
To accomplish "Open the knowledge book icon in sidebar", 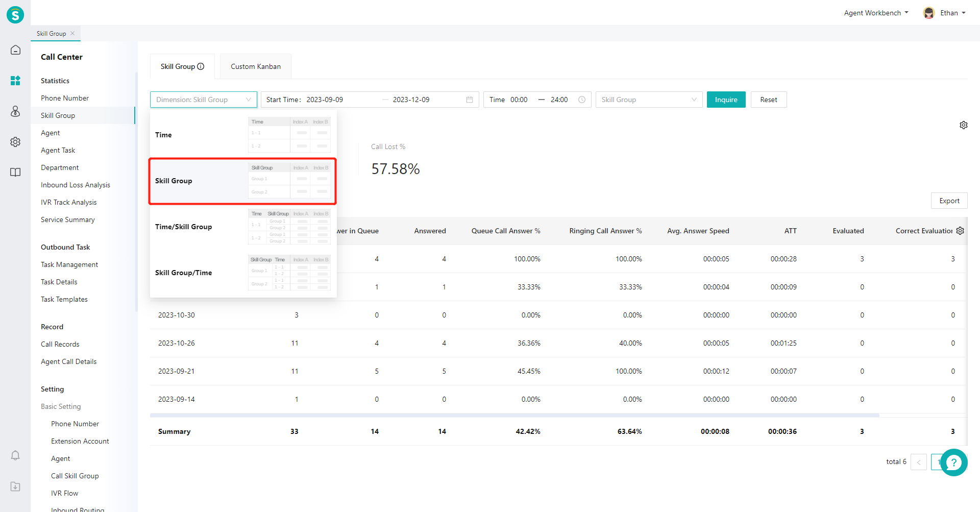I will pyautogui.click(x=15, y=173).
